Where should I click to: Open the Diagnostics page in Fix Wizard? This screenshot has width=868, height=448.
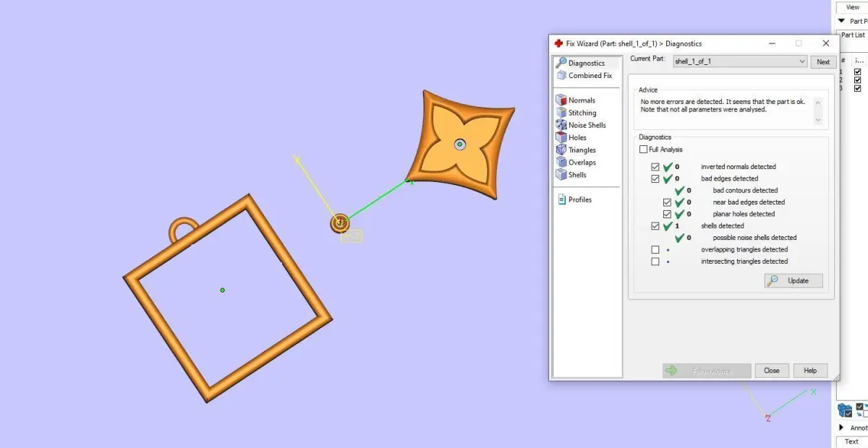586,63
